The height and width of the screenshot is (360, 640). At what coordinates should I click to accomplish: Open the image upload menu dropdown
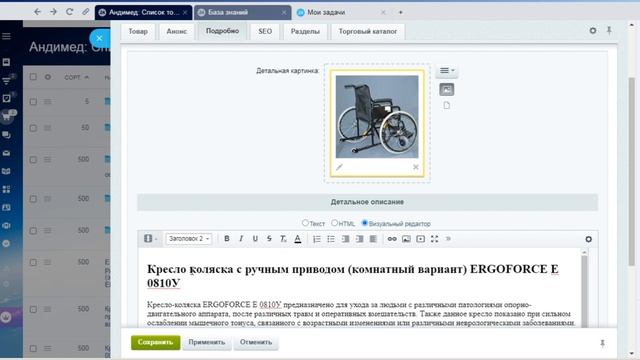click(x=447, y=71)
